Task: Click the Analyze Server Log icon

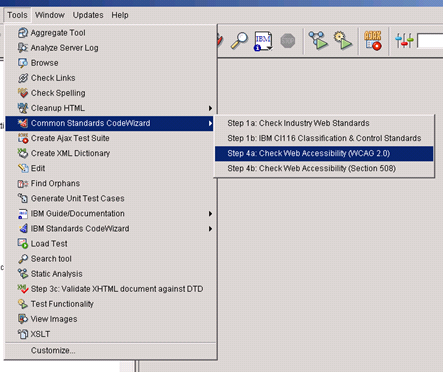Action: click(x=23, y=48)
